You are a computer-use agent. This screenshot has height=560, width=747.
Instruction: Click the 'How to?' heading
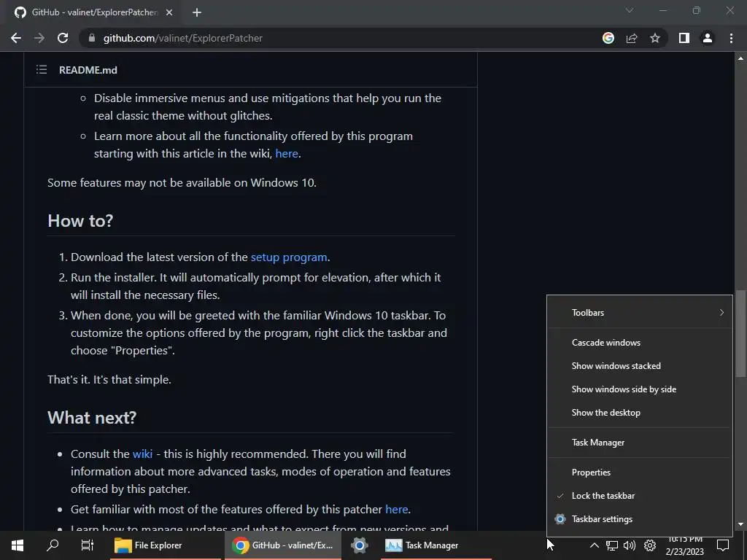[x=80, y=221]
